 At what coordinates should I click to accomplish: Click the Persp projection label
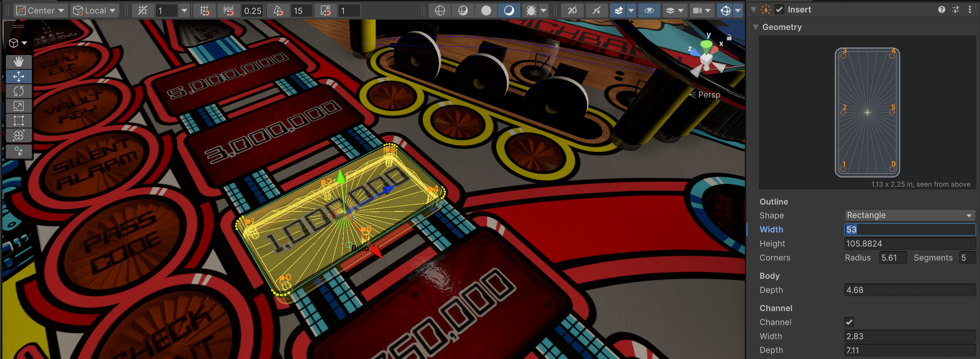click(709, 95)
